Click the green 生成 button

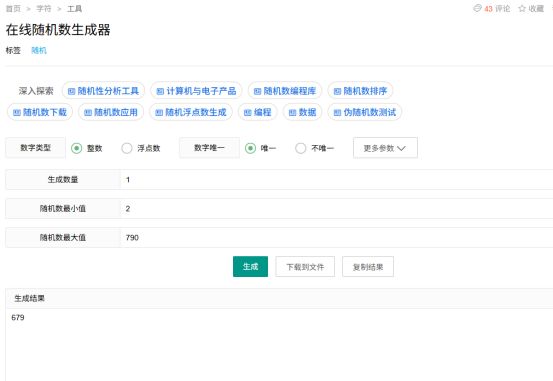pyautogui.click(x=250, y=266)
